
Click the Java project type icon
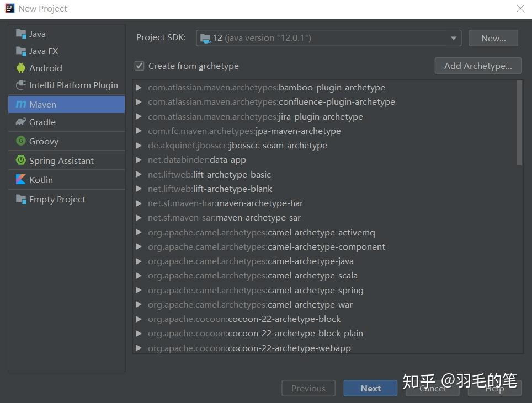(x=21, y=34)
